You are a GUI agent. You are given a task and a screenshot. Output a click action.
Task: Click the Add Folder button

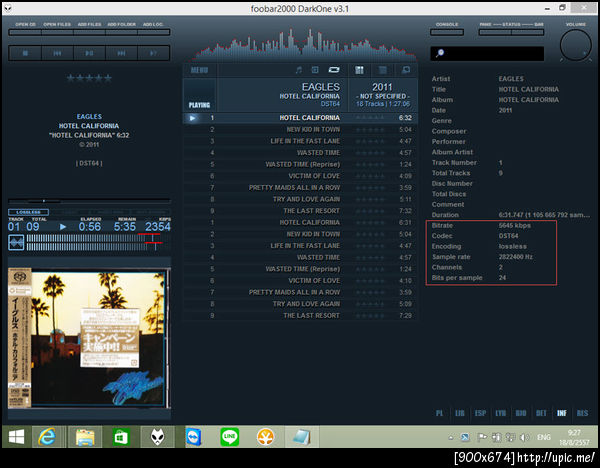pos(121,33)
